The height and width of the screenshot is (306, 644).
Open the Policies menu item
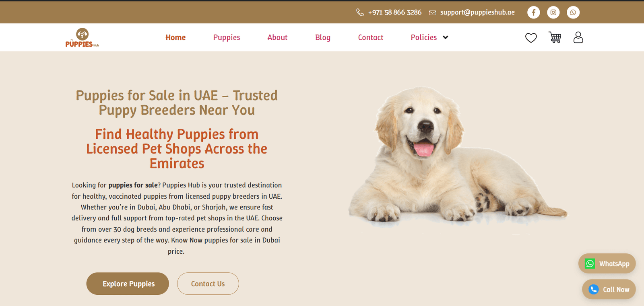tap(423, 37)
